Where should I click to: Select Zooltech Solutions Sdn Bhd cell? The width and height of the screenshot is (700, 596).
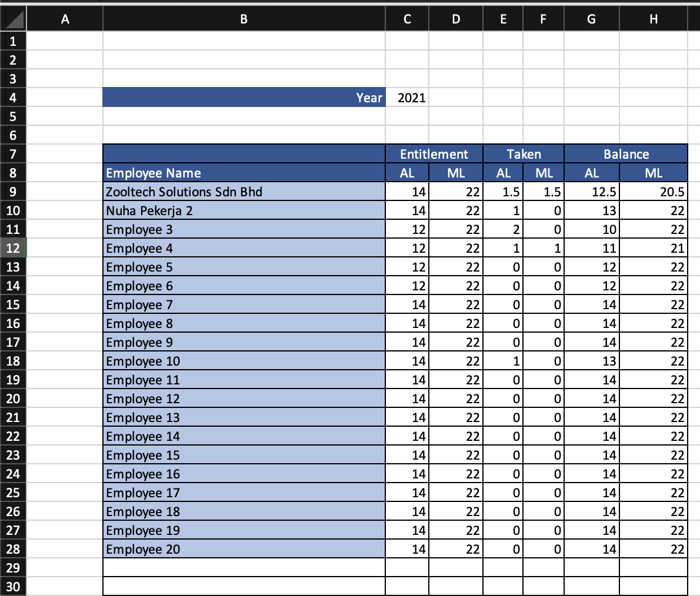244,192
